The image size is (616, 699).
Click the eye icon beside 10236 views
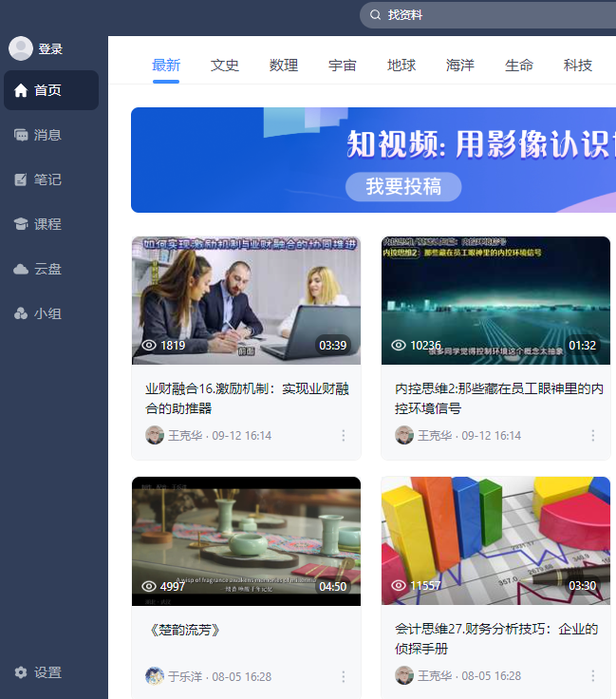(x=399, y=345)
